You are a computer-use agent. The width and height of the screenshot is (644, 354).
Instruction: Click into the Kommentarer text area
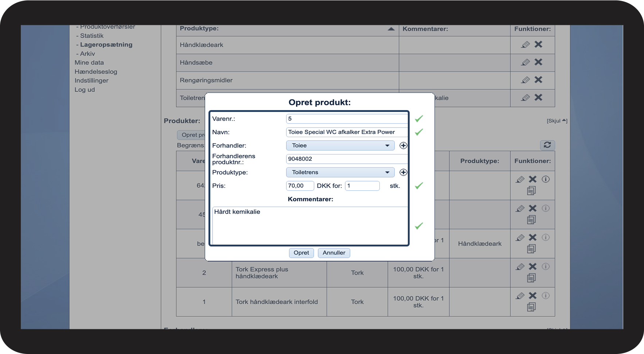coord(310,226)
